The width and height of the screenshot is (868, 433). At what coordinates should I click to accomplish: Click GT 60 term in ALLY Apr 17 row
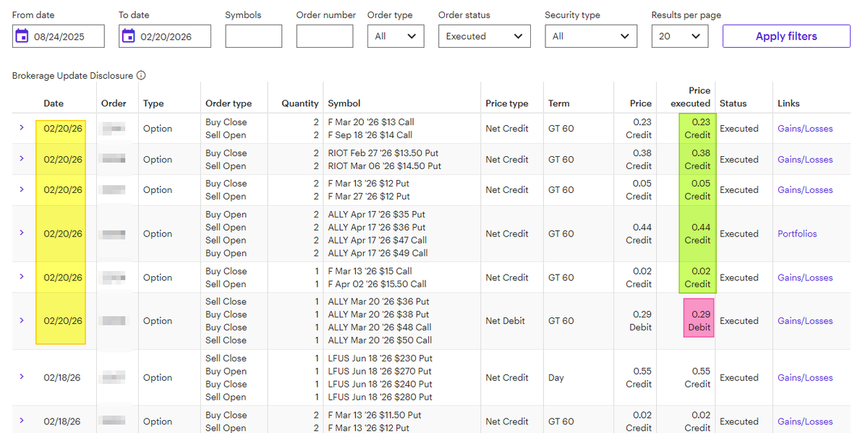[561, 234]
